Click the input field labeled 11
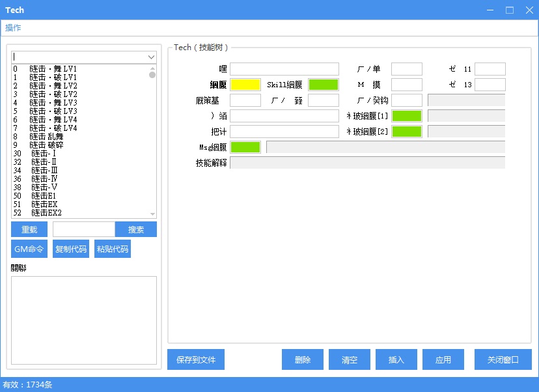 (490, 69)
